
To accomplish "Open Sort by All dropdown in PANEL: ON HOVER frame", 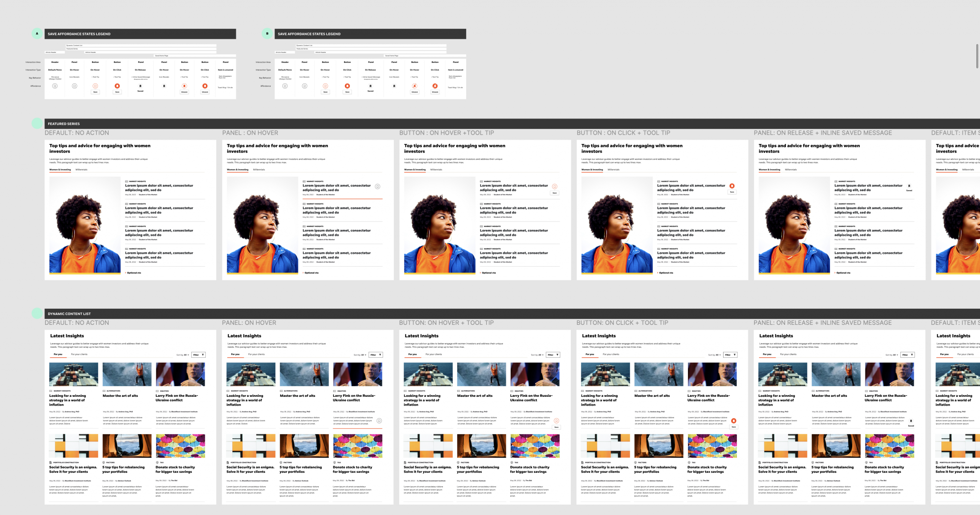I will [x=360, y=355].
